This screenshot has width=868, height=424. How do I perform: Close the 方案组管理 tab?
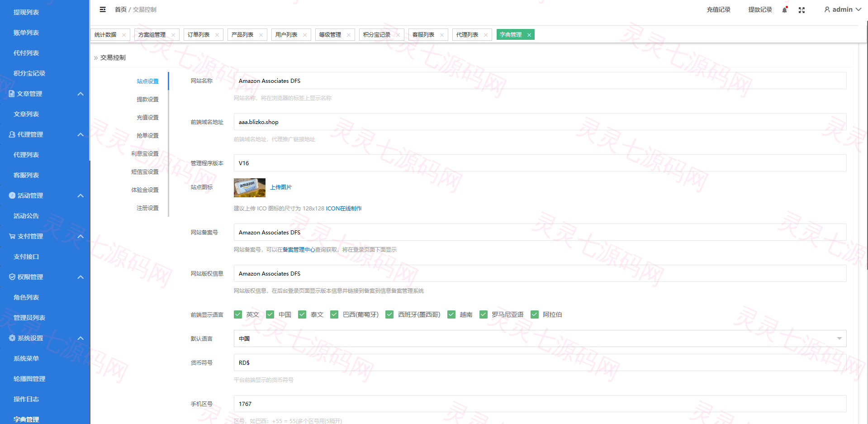point(173,35)
